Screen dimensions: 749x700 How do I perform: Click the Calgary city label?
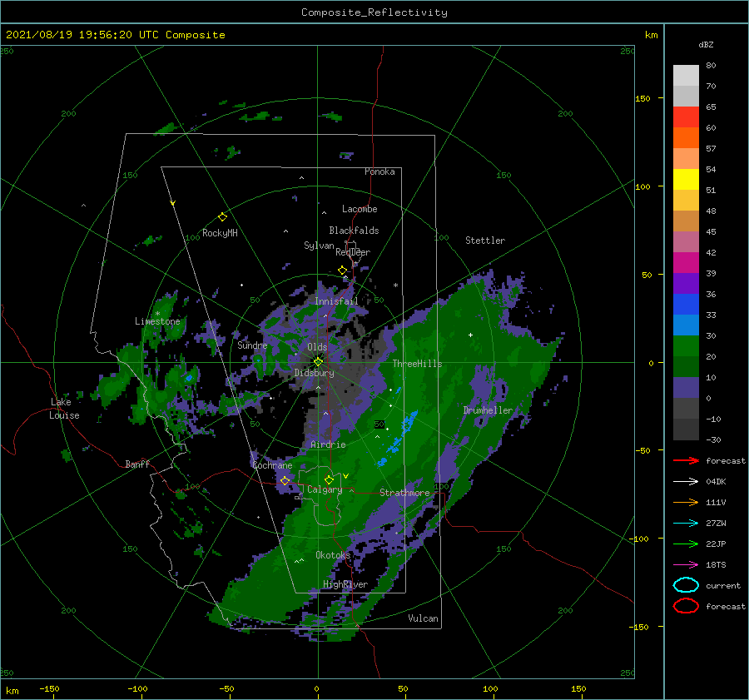point(325,489)
